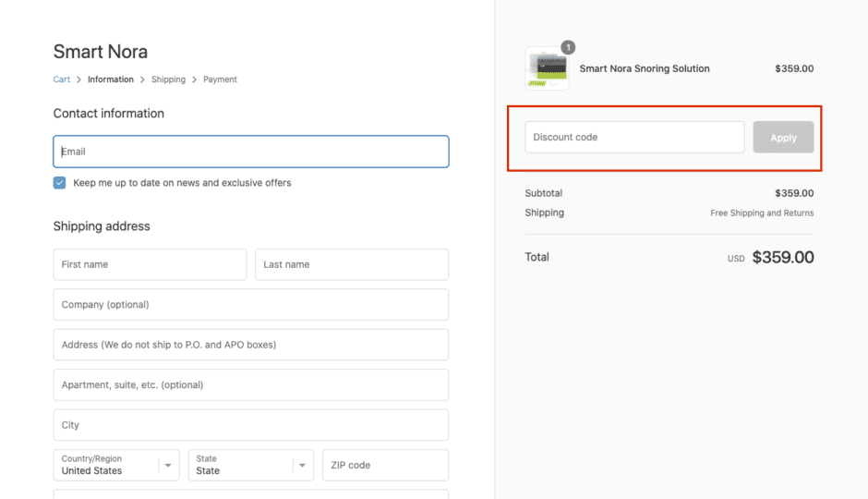Click the Discount code field

pos(634,137)
